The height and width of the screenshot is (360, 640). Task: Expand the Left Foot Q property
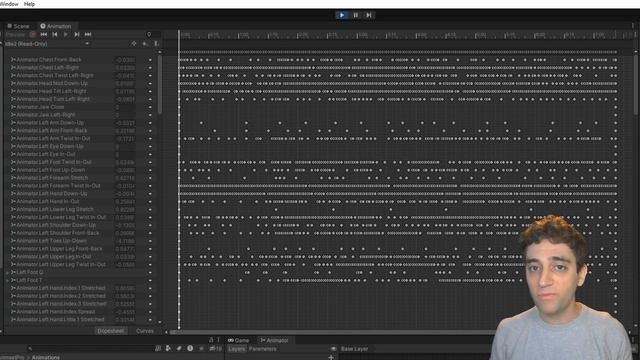coord(7,272)
